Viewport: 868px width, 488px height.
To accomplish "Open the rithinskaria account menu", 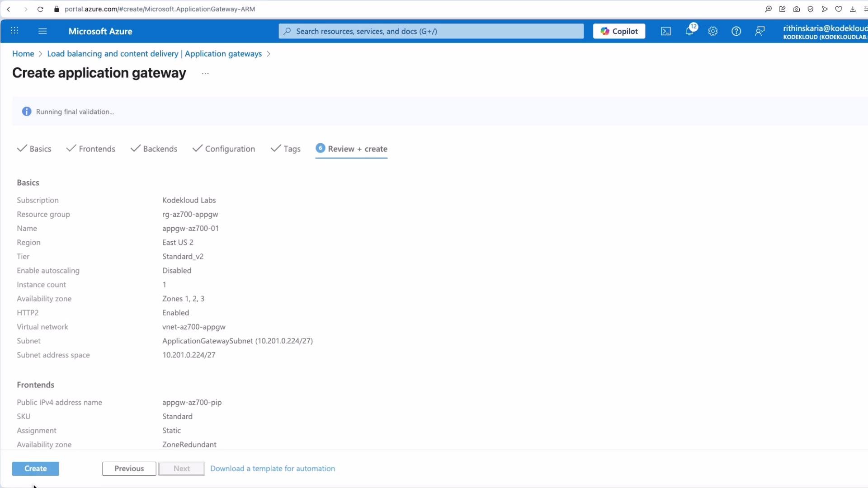I will 825,32.
